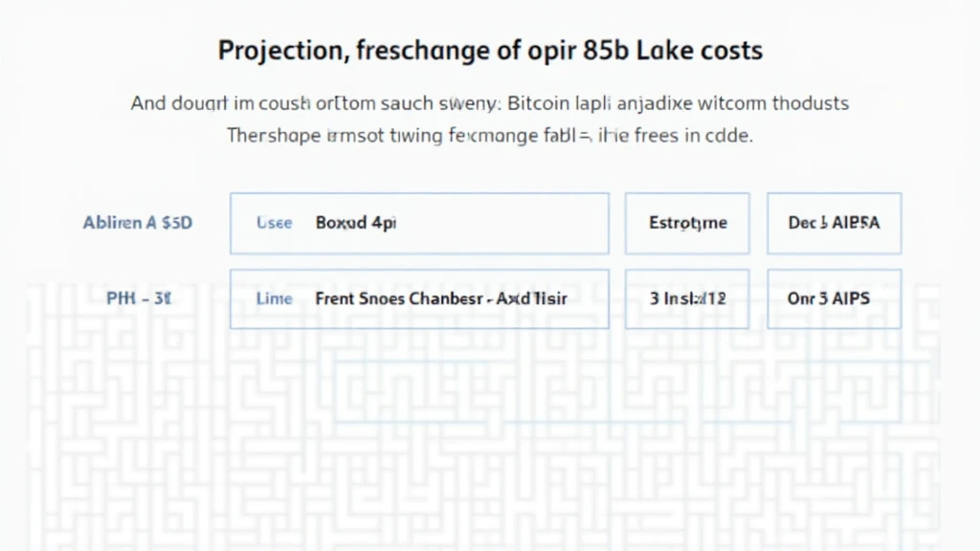The width and height of the screenshot is (980, 551).
Task: Focus the Boxad 4pi input field
Action: [450, 223]
